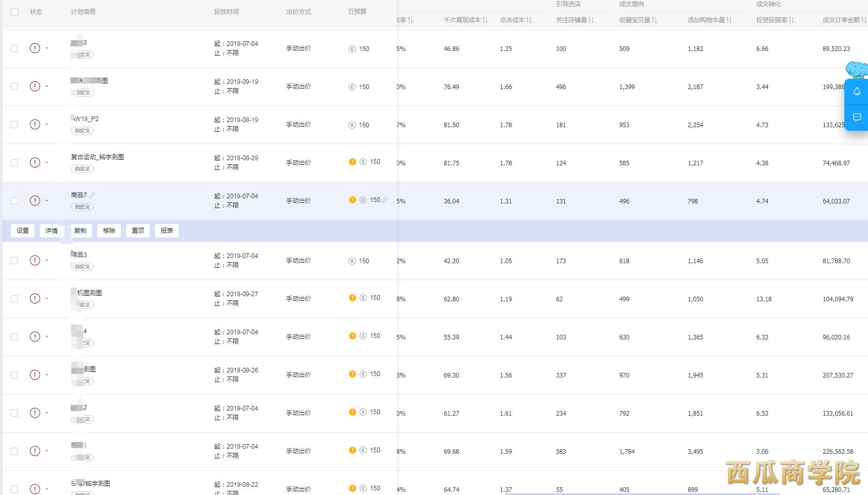Click the 详情 button under 商品7
The width and height of the screenshot is (868, 495).
point(51,231)
